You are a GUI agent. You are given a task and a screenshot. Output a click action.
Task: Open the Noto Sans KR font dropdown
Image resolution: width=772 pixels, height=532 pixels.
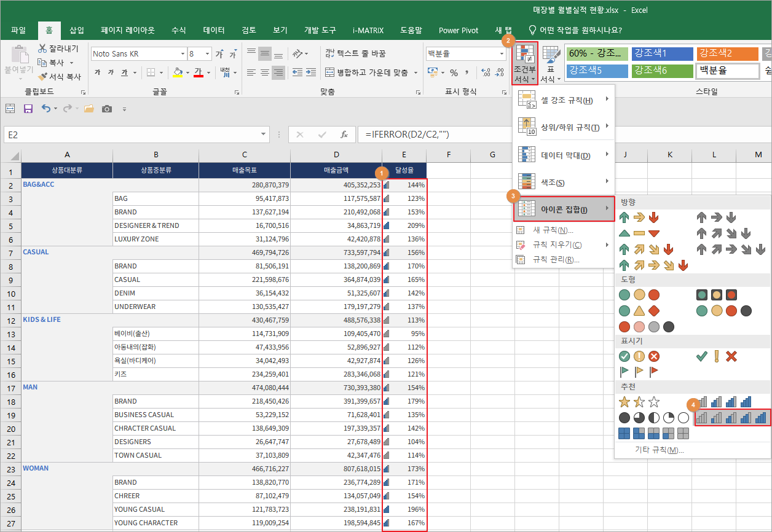pos(183,54)
